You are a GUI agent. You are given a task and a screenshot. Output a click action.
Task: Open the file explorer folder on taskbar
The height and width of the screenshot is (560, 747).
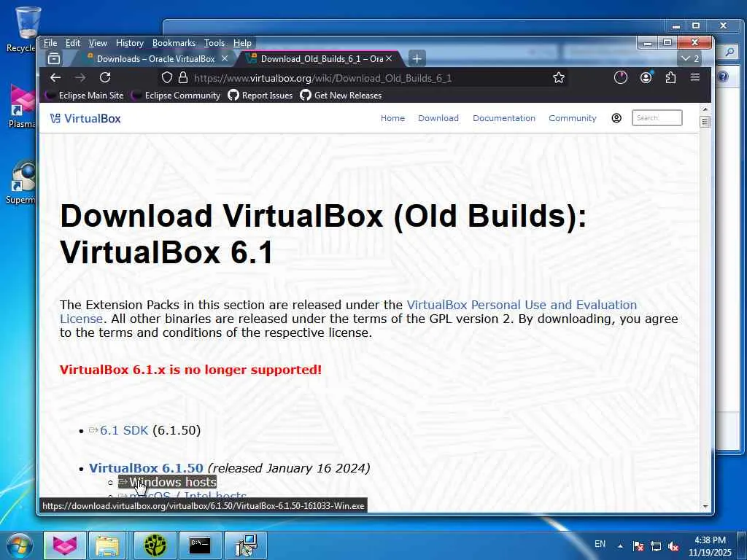click(x=108, y=545)
